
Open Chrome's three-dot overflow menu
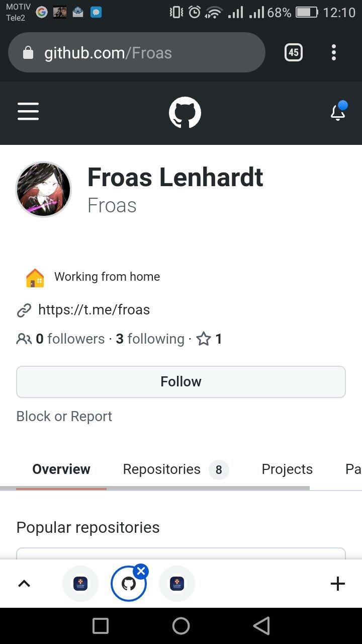(334, 52)
